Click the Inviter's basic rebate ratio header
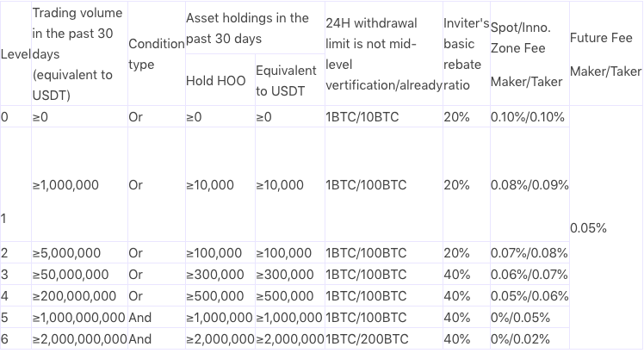The image size is (644, 353). 466,54
